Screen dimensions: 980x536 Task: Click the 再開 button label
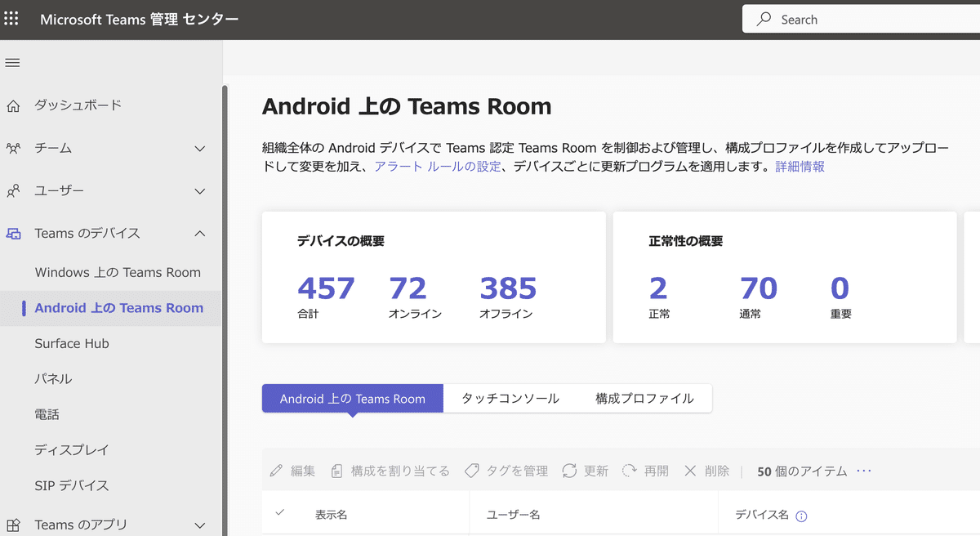pyautogui.click(x=657, y=471)
